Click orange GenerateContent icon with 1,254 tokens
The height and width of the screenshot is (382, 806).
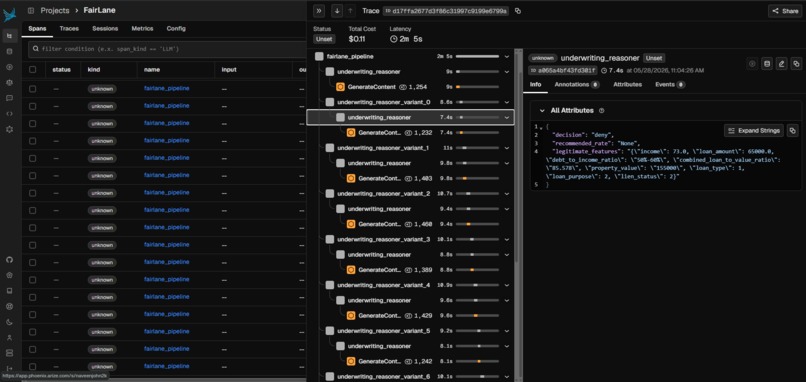click(340, 87)
